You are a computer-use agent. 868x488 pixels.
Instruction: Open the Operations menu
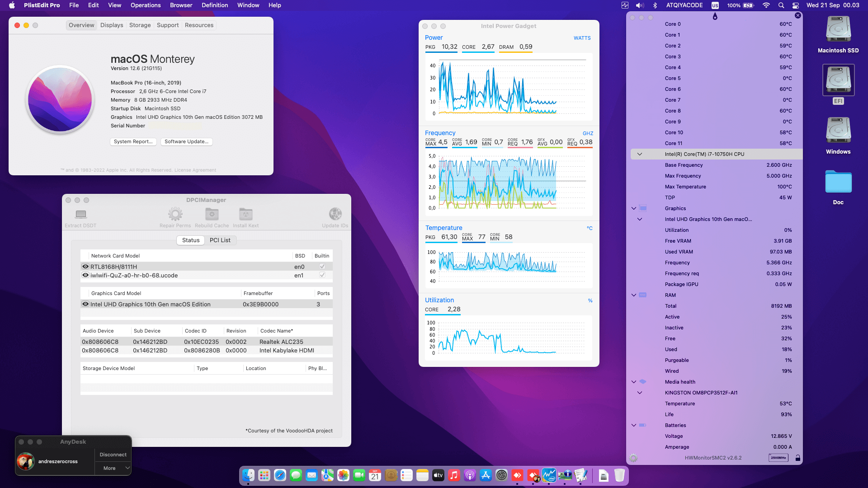click(x=146, y=5)
